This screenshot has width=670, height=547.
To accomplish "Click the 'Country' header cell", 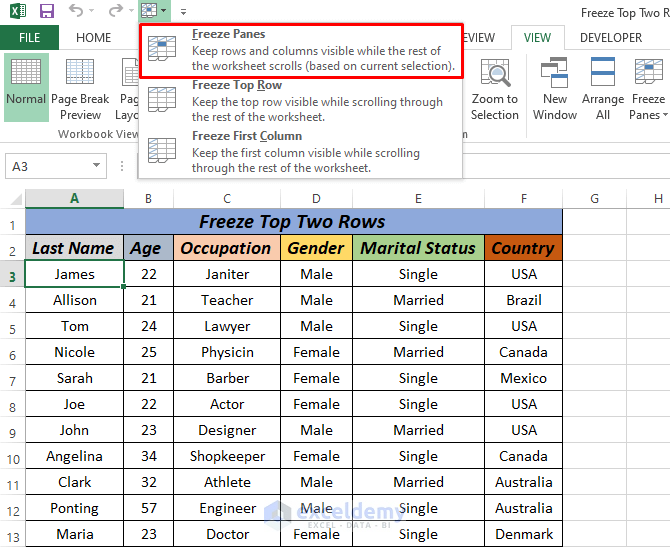I will click(523, 248).
